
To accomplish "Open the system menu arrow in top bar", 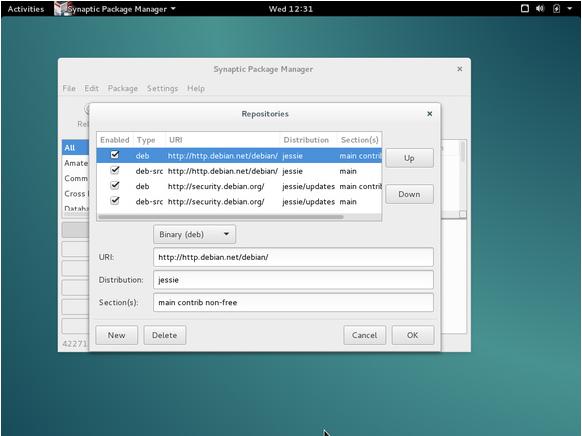I will 569,9.
